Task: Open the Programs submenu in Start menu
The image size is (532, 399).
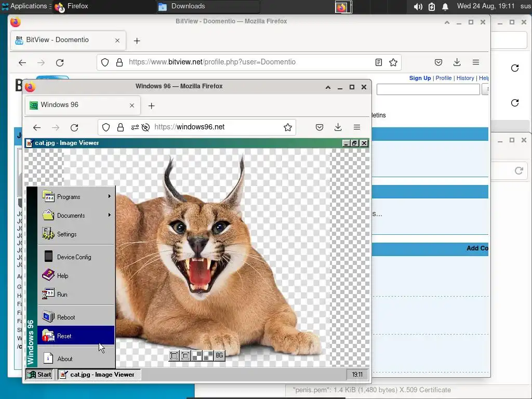Action: tap(76, 197)
